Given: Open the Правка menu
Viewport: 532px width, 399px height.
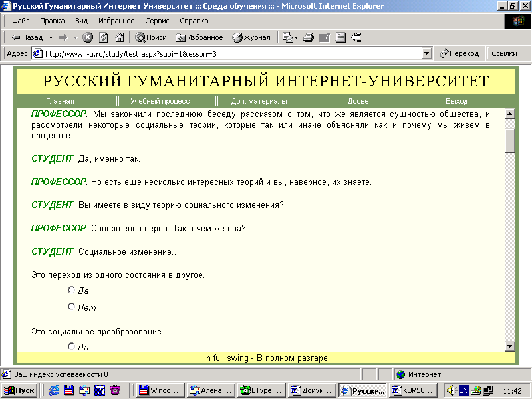Looking at the screenshot, I should tap(53, 21).
